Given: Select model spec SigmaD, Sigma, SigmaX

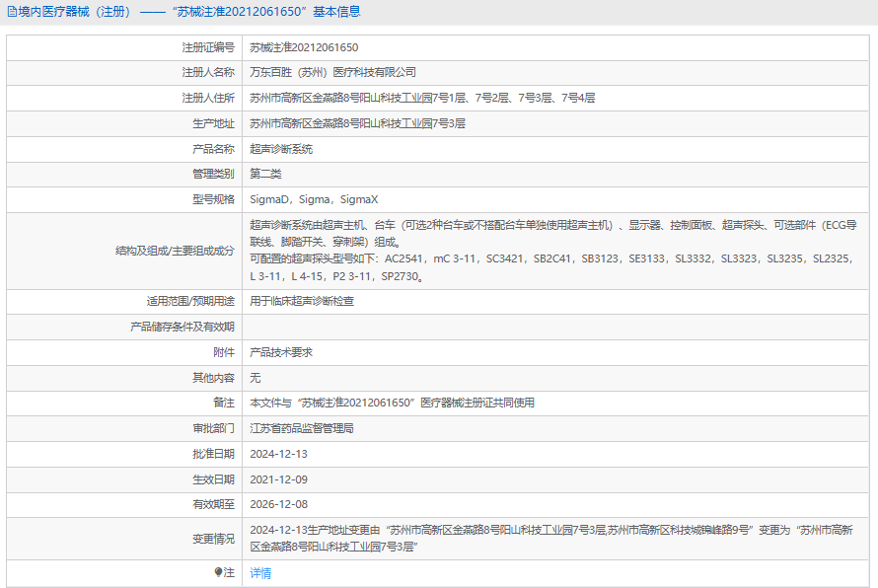Looking at the screenshot, I should tap(314, 199).
